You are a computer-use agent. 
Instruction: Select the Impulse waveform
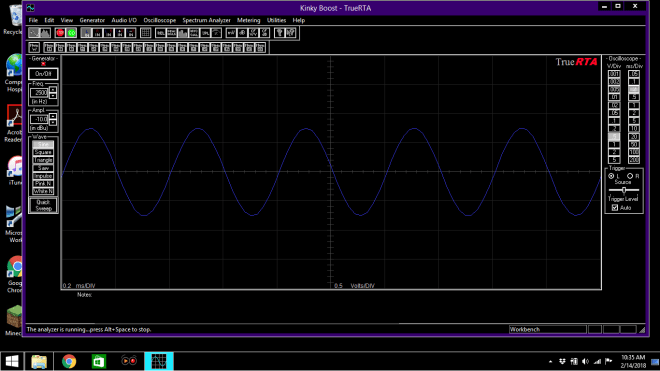click(43, 176)
